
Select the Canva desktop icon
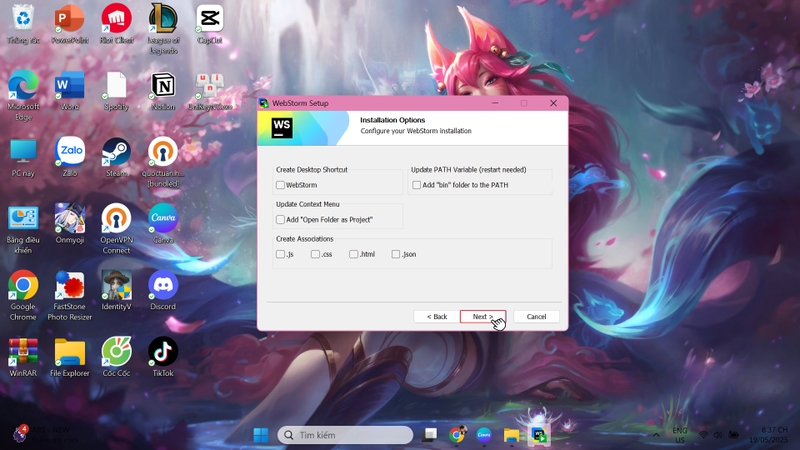(163, 224)
